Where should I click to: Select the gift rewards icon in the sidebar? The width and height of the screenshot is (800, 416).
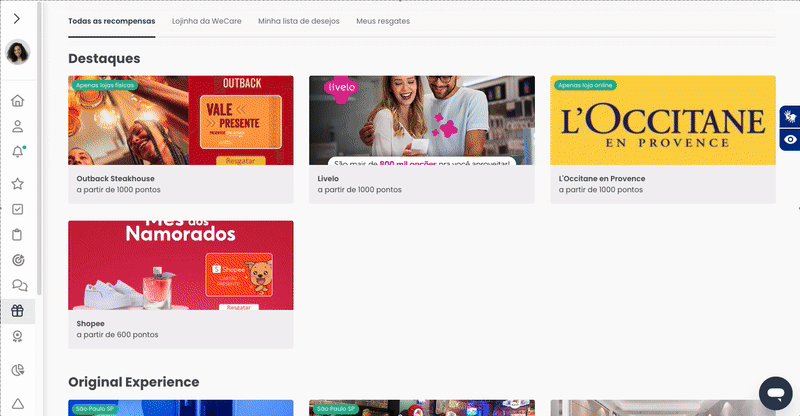18,311
